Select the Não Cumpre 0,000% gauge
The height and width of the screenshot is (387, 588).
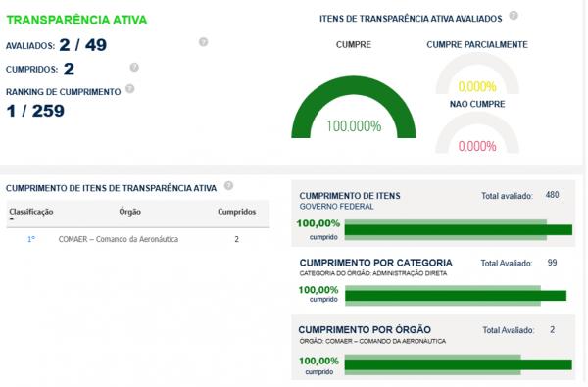tap(477, 133)
